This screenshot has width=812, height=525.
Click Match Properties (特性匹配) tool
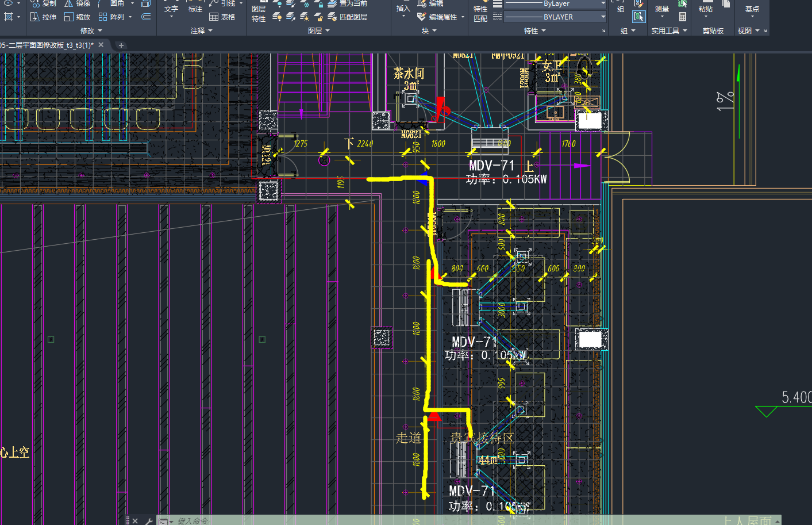pos(480,12)
